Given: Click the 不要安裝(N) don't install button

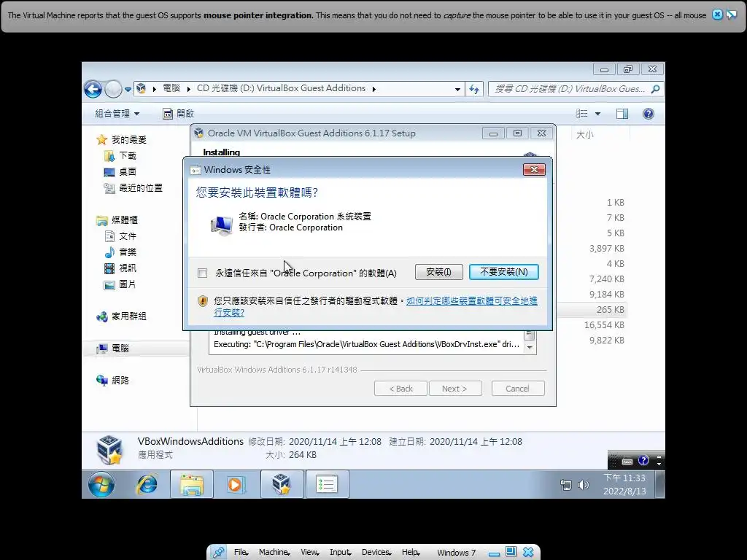Looking at the screenshot, I should [503, 272].
